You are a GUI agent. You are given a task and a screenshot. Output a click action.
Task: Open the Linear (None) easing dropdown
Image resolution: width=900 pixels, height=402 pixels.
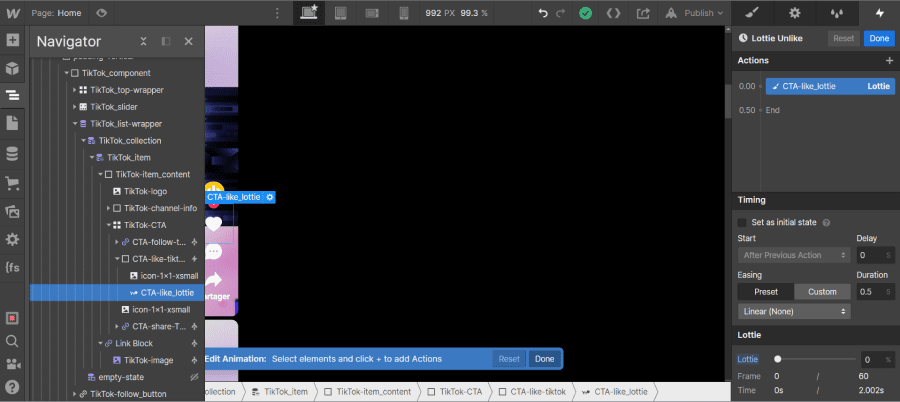click(x=794, y=311)
